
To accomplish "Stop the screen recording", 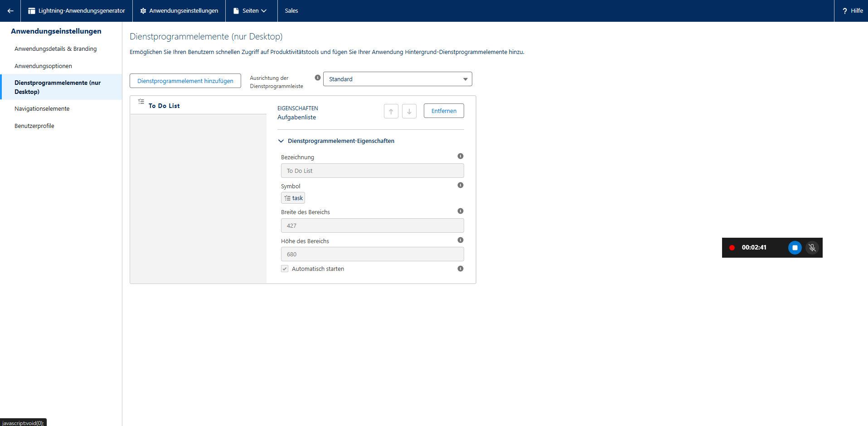I will coord(795,248).
